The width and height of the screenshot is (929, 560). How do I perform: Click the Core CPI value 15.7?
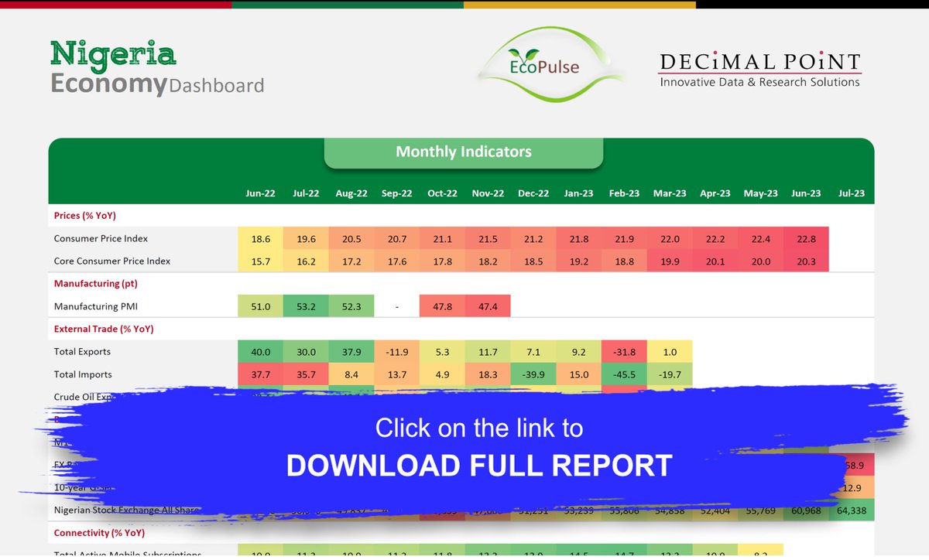[260, 261]
